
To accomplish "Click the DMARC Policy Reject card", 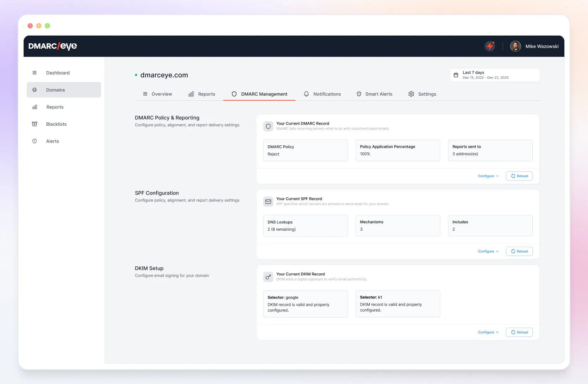I will pos(305,150).
